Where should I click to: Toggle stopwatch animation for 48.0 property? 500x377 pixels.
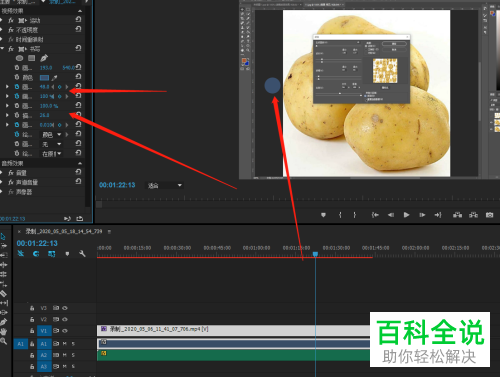17,87
